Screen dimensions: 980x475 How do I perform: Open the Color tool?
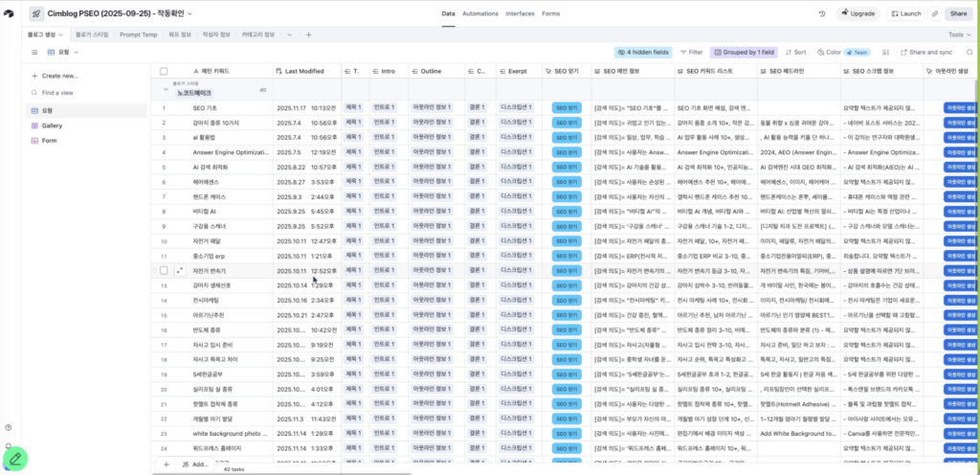[828, 53]
